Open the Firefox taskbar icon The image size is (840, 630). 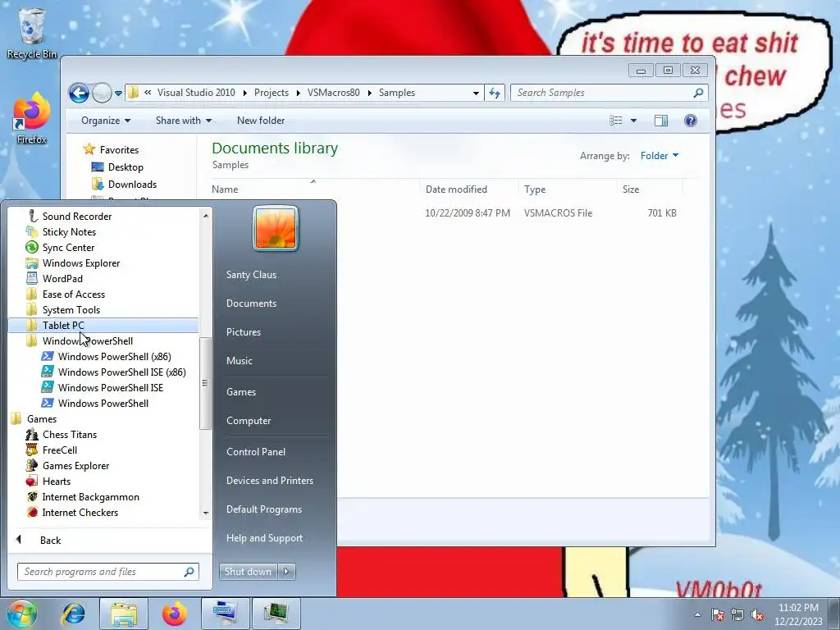(x=175, y=614)
